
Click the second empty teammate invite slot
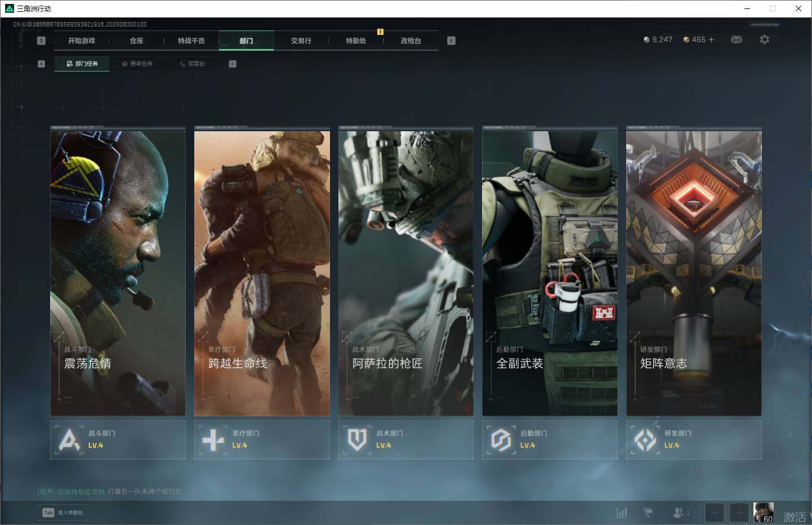coord(739,513)
